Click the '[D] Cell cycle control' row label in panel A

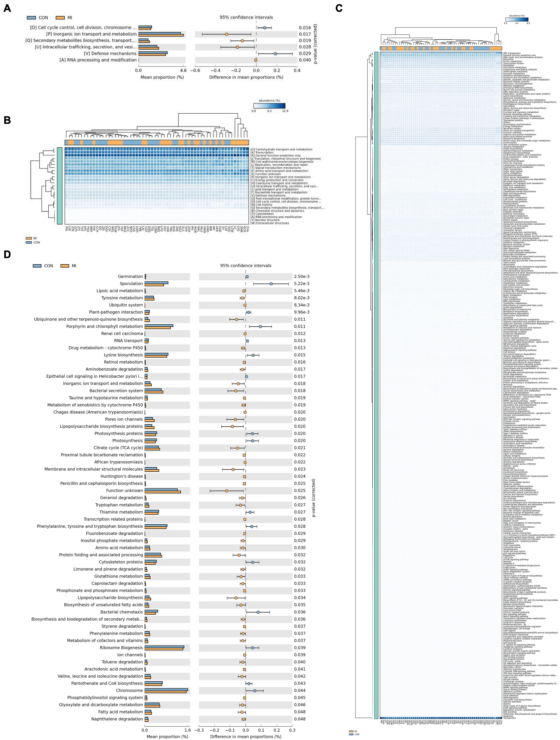point(83,28)
